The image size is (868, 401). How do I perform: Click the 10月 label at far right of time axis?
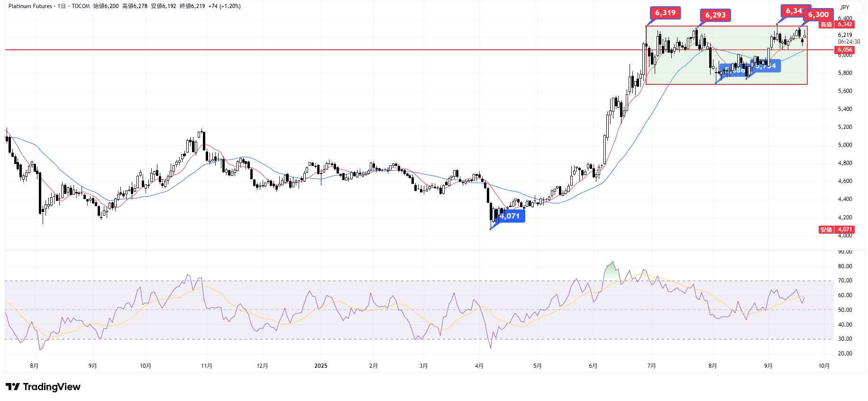point(824,365)
